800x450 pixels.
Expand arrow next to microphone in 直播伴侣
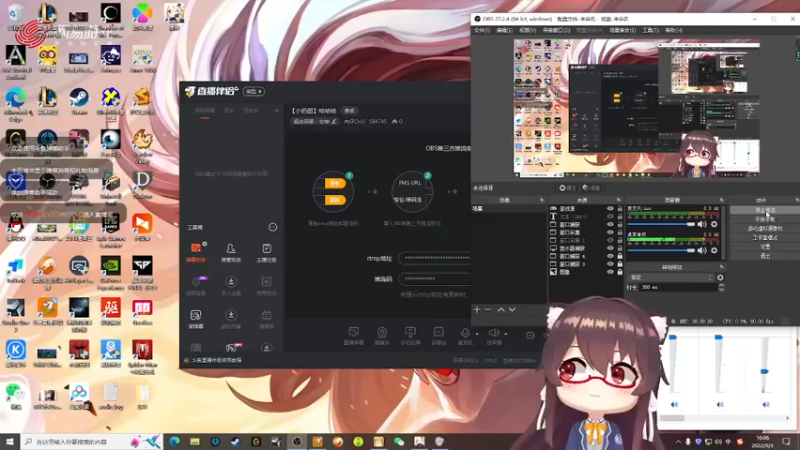(477, 334)
